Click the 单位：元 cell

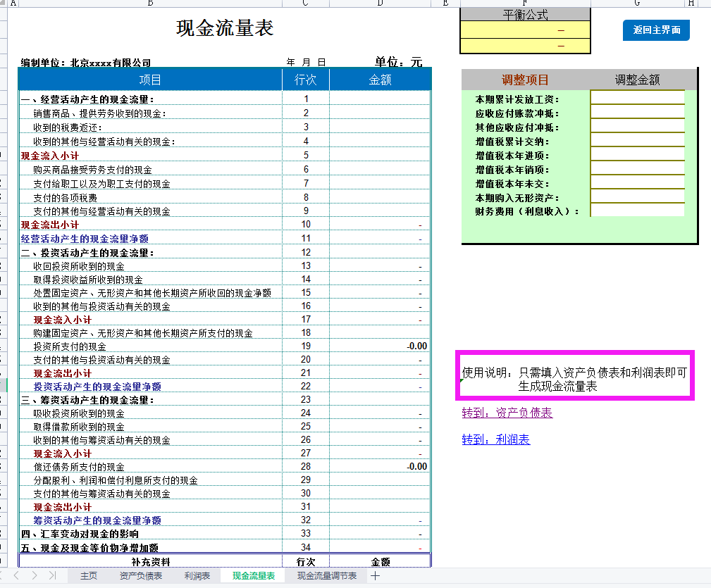[399, 62]
